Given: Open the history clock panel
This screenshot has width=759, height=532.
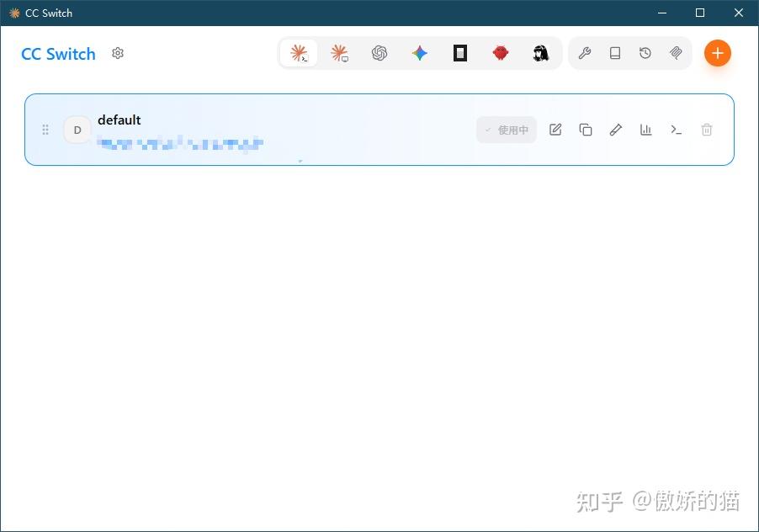Looking at the screenshot, I should click(645, 53).
